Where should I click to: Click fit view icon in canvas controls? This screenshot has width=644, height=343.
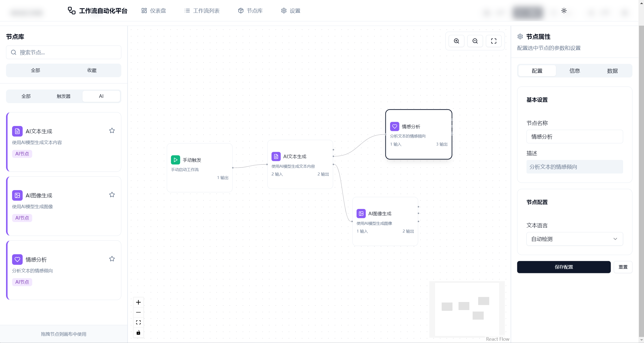point(138,322)
